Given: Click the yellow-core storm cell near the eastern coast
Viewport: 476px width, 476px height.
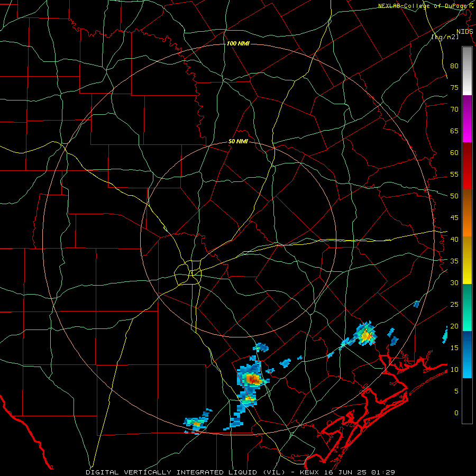Looking at the screenshot, I should 367,335.
